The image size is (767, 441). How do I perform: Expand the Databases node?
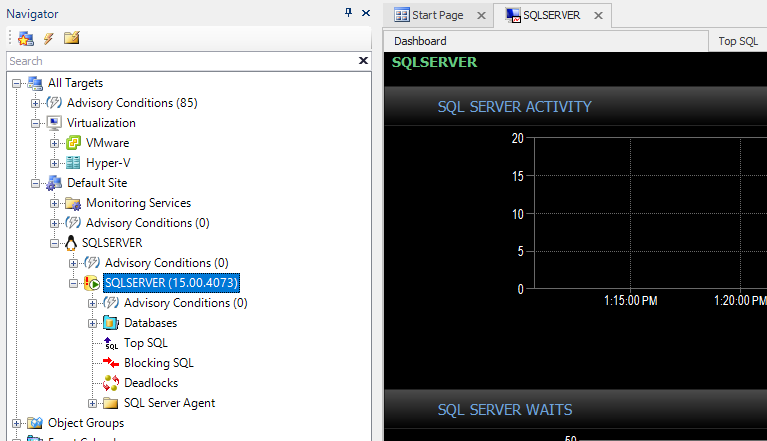tap(92, 323)
